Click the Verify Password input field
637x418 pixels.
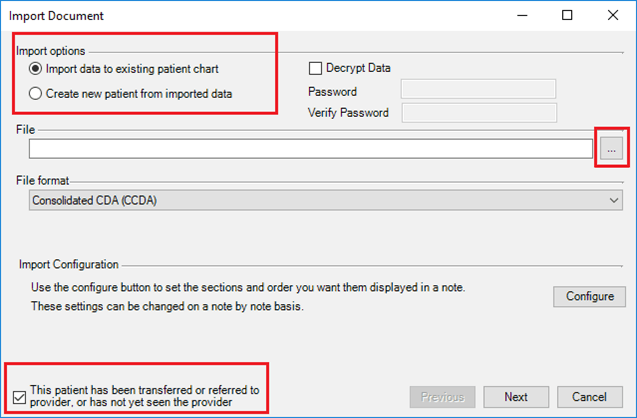coord(478,112)
